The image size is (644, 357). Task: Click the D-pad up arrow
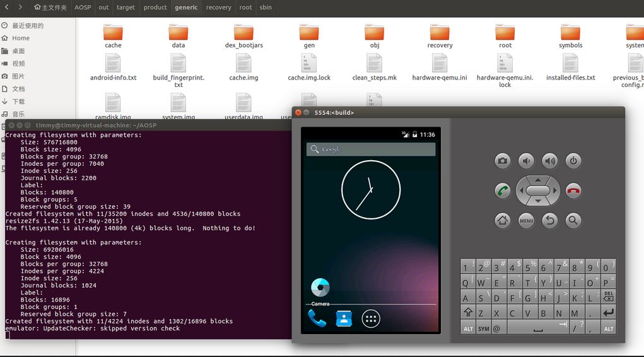pyautogui.click(x=538, y=180)
